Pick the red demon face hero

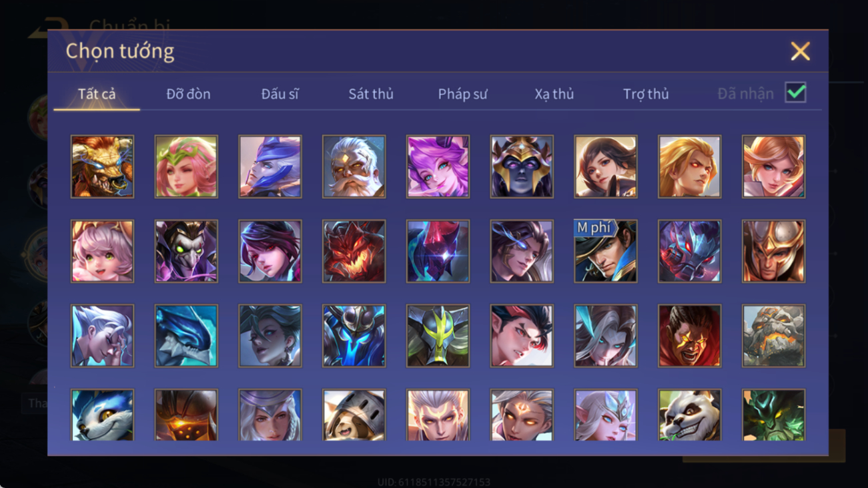(x=354, y=251)
